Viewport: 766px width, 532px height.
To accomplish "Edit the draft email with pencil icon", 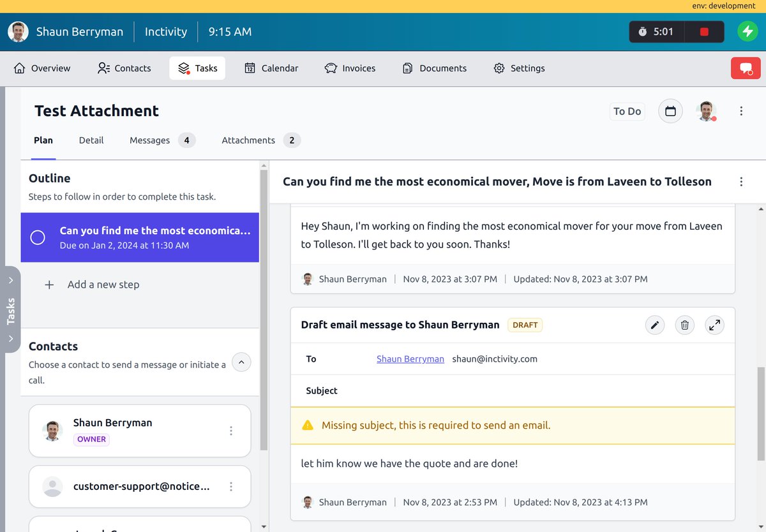I will click(654, 325).
